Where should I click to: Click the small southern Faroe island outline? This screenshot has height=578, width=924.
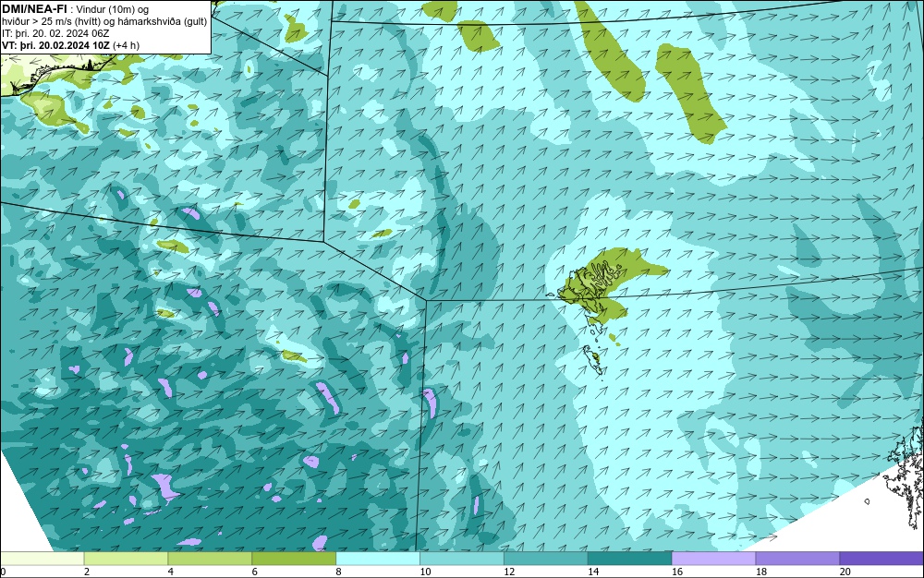click(x=593, y=359)
